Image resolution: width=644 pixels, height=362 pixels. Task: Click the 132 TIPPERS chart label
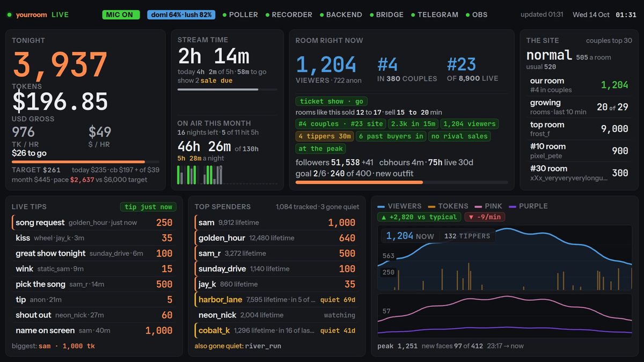click(x=467, y=236)
